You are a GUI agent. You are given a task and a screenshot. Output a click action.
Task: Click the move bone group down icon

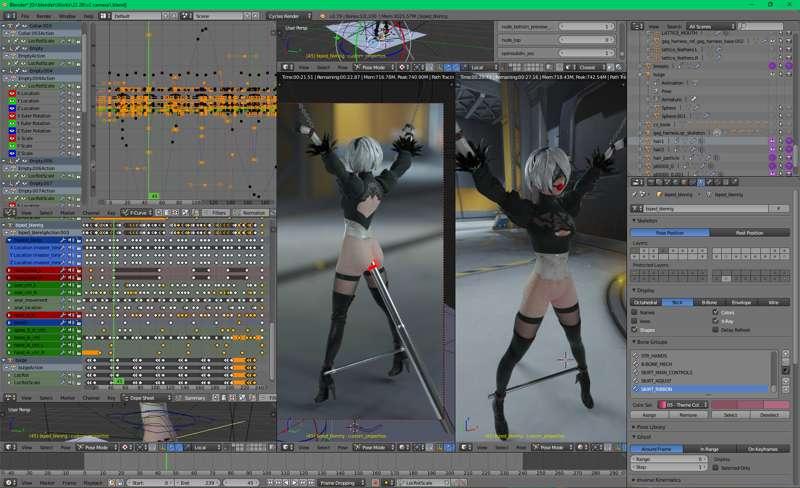(x=786, y=389)
